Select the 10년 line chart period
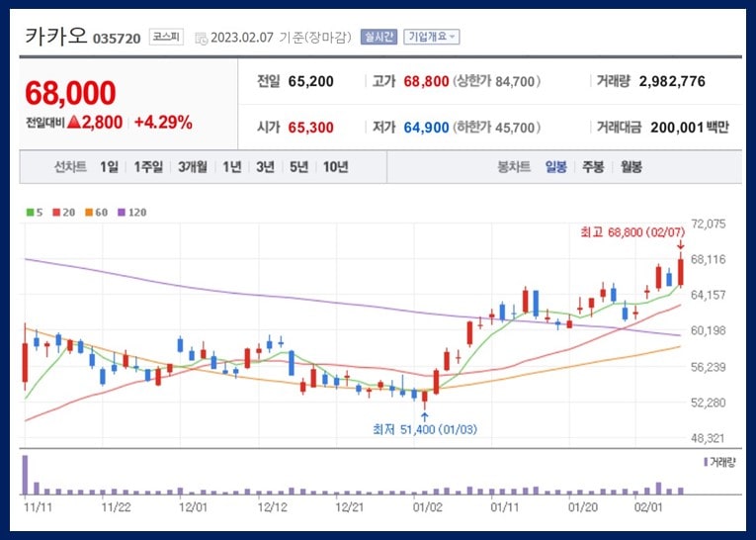The width and height of the screenshot is (756, 540). [336, 167]
